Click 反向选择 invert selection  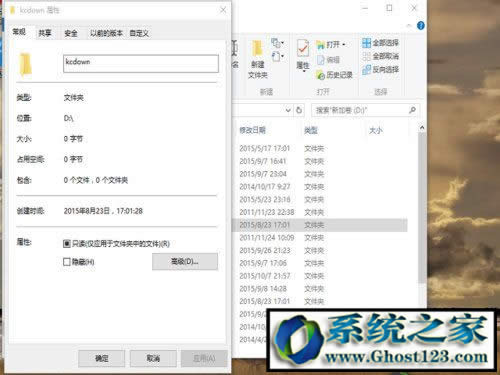(380, 69)
